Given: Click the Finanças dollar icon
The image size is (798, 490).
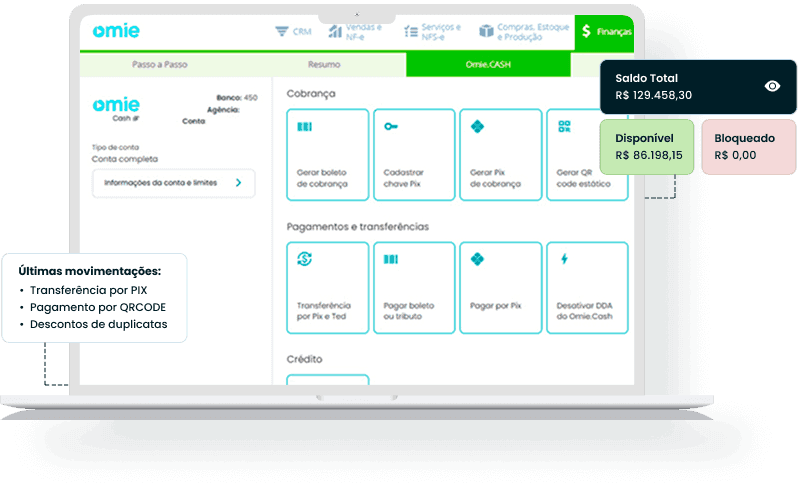Looking at the screenshot, I should [x=586, y=31].
